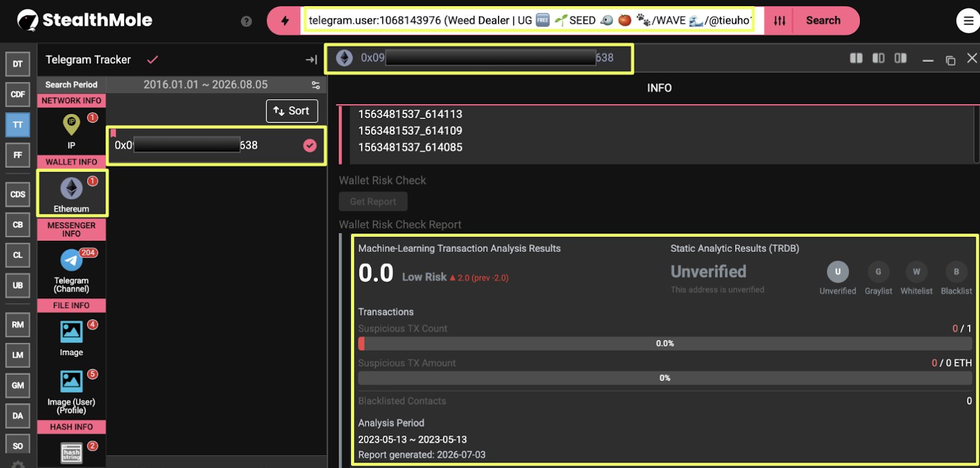The image size is (980, 468).
Task: Open the INFO tab
Action: pos(659,88)
